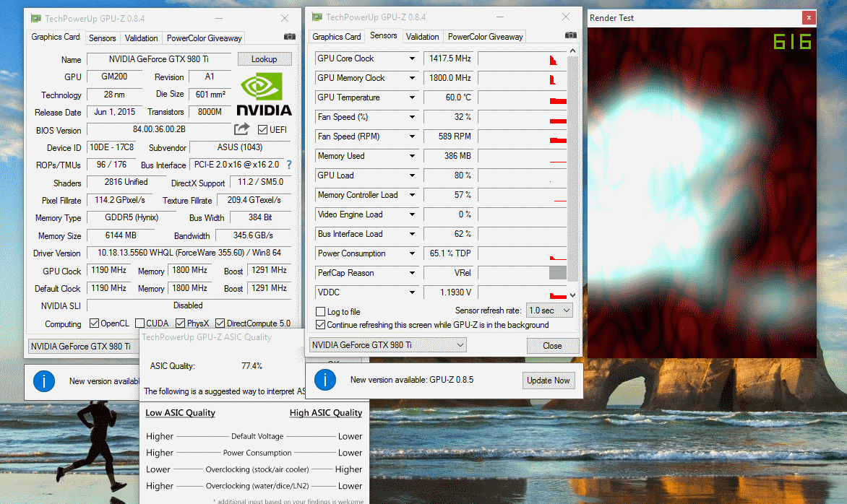Click the GPU Temperature history graph

click(x=523, y=97)
